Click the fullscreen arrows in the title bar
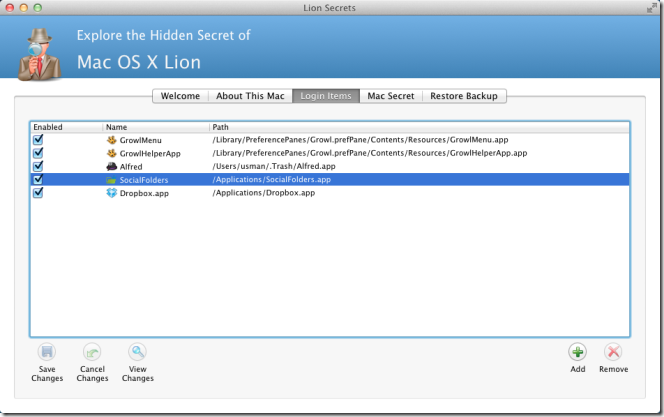This screenshot has height=417, width=664. click(x=651, y=8)
